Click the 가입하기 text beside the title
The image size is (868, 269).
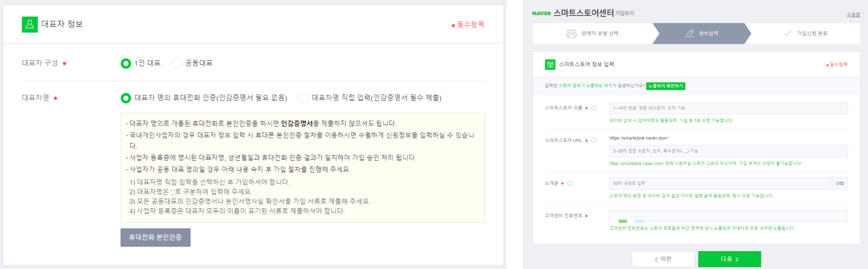tap(625, 14)
